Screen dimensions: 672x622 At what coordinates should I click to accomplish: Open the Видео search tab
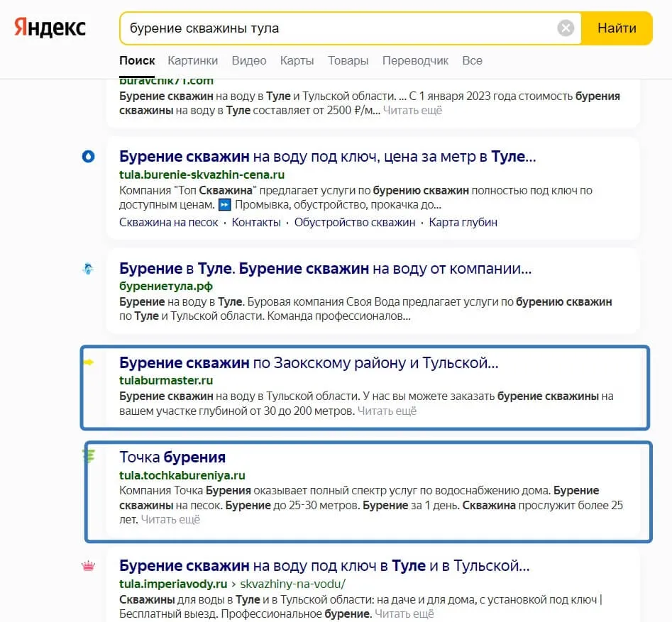click(x=248, y=60)
